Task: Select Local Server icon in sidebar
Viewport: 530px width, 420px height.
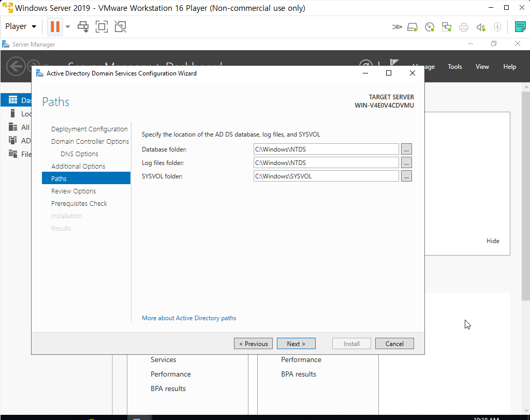Action: (13, 113)
